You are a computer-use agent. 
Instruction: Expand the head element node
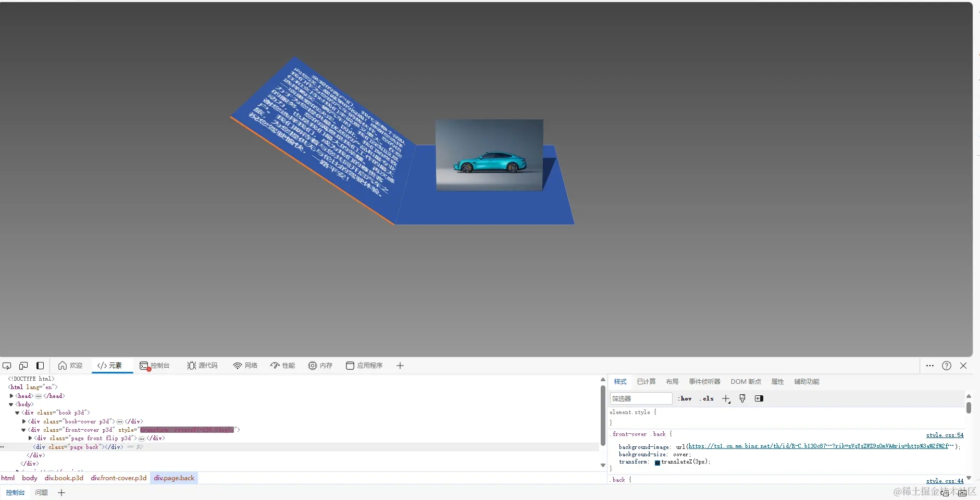tap(11, 396)
